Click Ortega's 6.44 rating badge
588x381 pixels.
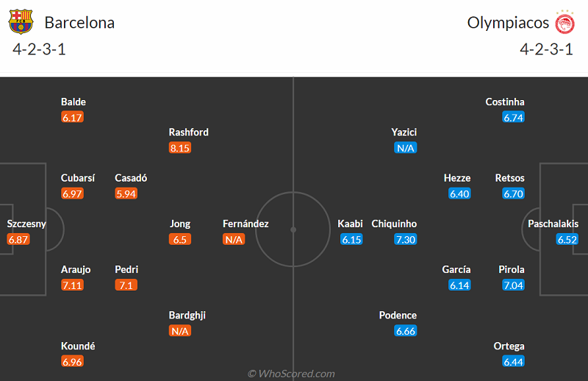click(x=514, y=361)
